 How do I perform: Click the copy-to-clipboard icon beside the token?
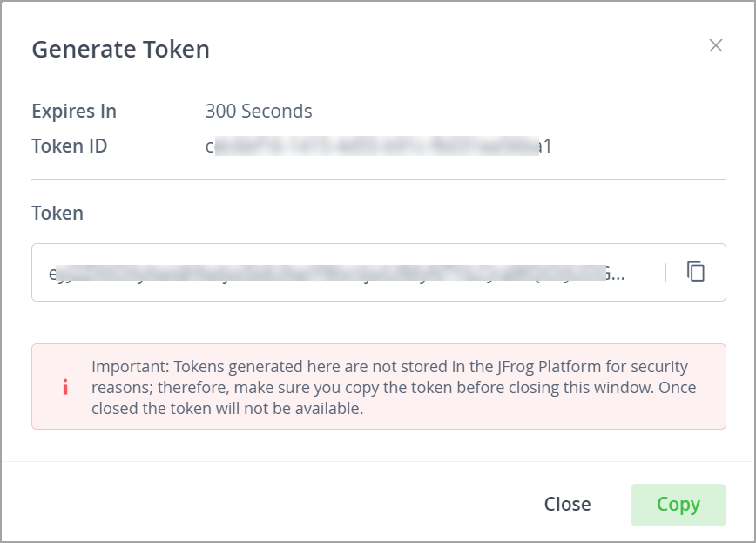point(696,272)
